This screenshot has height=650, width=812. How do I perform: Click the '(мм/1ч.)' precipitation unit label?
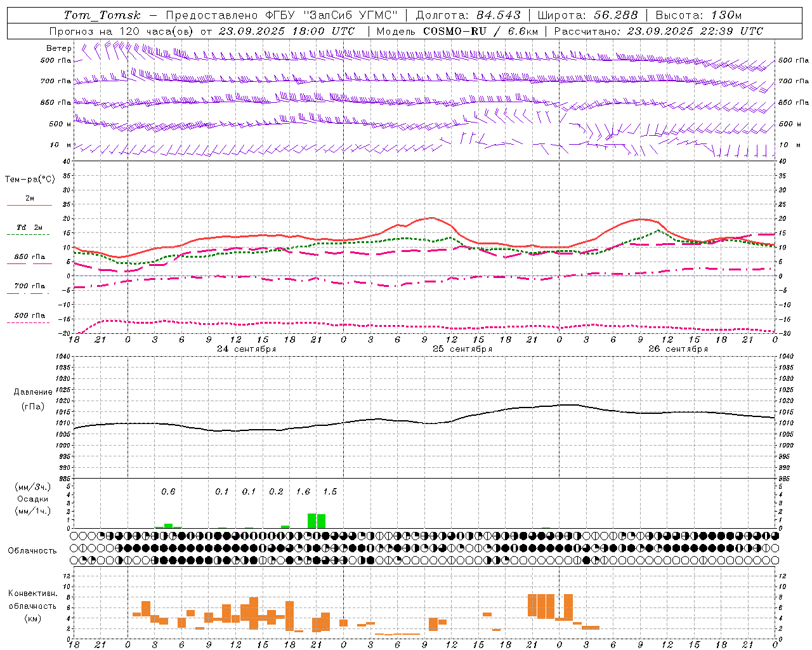click(33, 511)
